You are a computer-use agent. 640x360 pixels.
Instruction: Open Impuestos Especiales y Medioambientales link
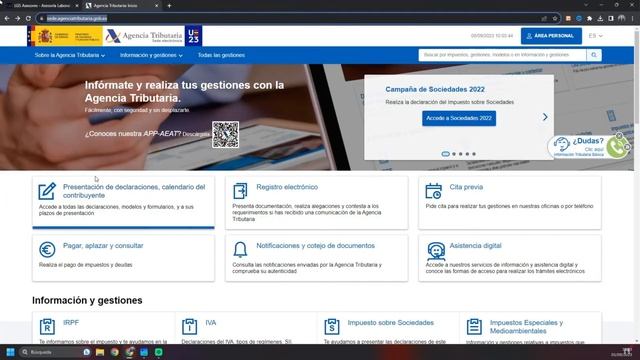526,327
